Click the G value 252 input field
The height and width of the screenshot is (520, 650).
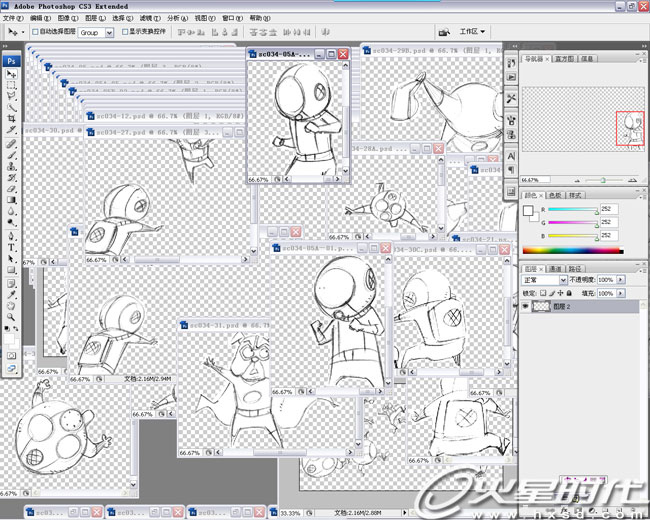coord(609,222)
